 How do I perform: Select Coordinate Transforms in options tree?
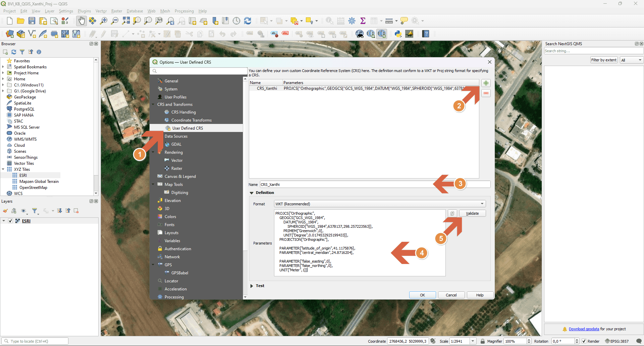pyautogui.click(x=192, y=120)
